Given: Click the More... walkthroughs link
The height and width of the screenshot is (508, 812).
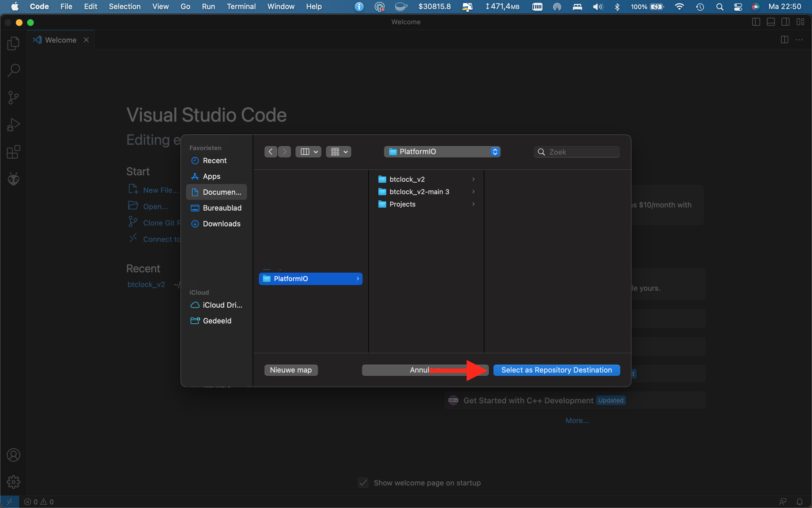Looking at the screenshot, I should point(577,421).
